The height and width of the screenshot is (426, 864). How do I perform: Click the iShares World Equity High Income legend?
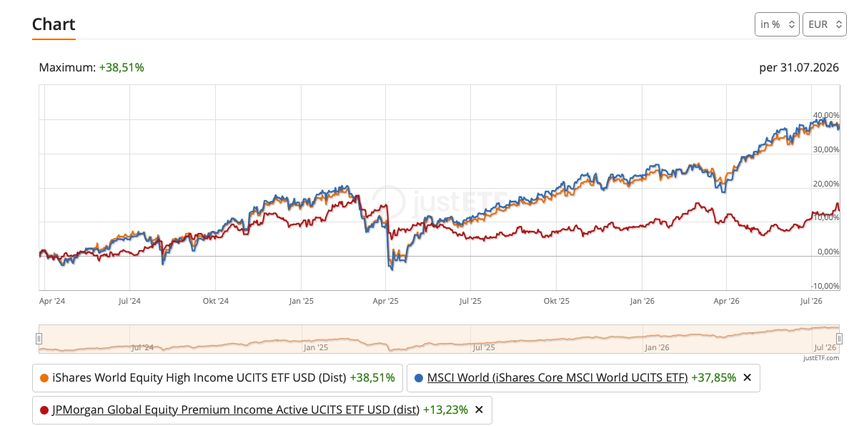click(x=199, y=378)
